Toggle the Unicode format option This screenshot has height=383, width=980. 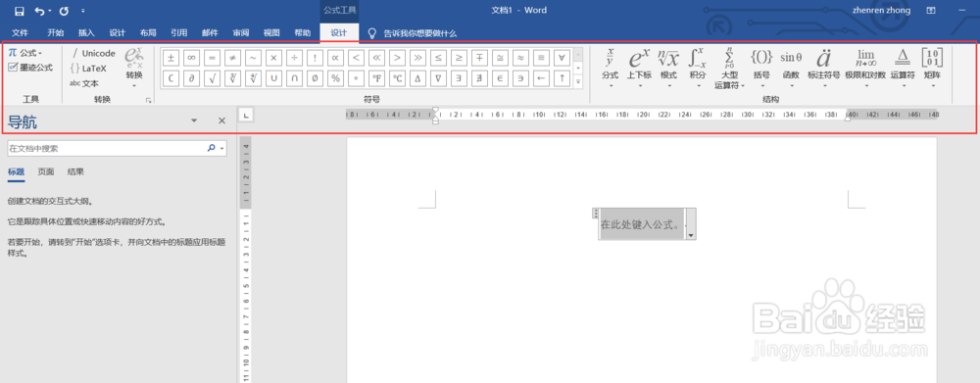tap(93, 53)
